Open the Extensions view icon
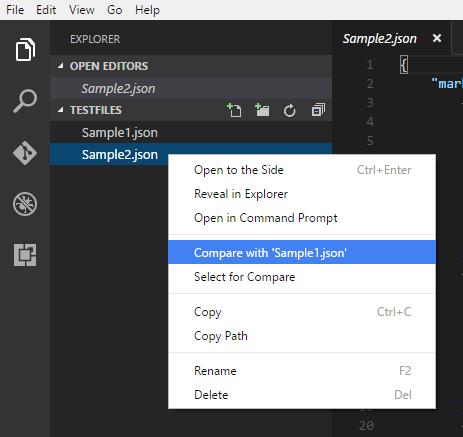The height and width of the screenshot is (437, 463). (25, 255)
